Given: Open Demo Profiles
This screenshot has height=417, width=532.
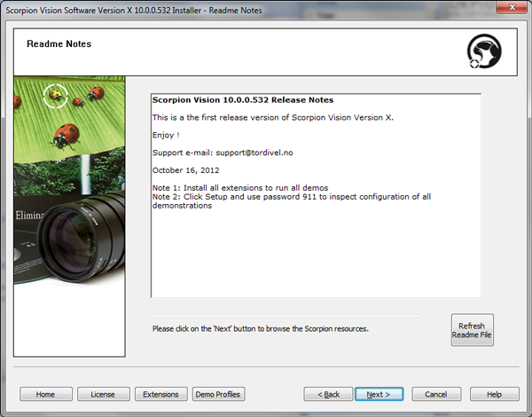Looking at the screenshot, I should [x=218, y=394].
